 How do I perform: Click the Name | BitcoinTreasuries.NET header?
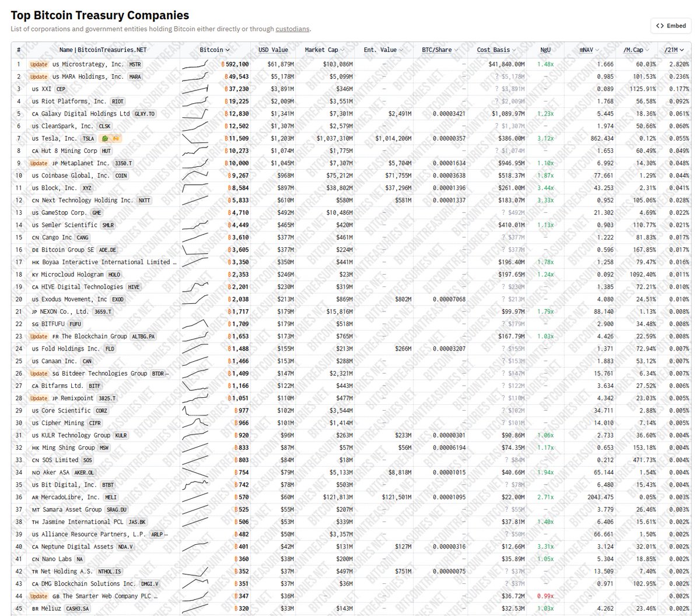coord(102,50)
